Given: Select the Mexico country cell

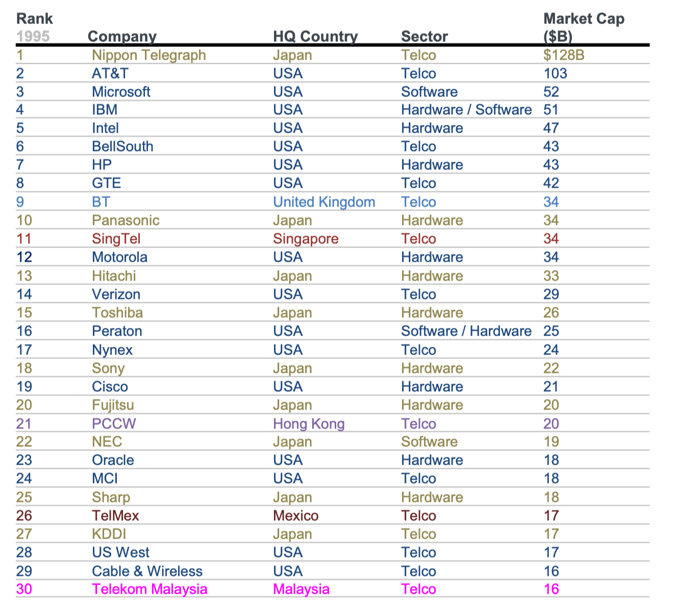Looking at the screenshot, I should point(295,516).
